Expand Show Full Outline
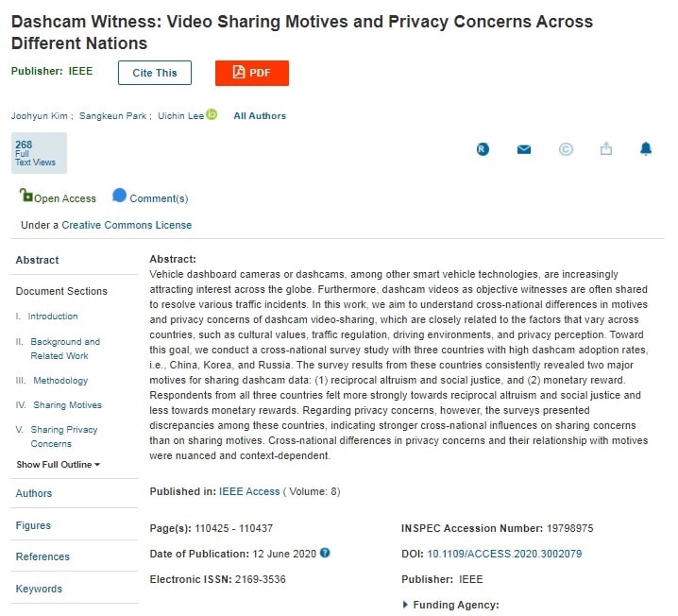 (x=58, y=465)
